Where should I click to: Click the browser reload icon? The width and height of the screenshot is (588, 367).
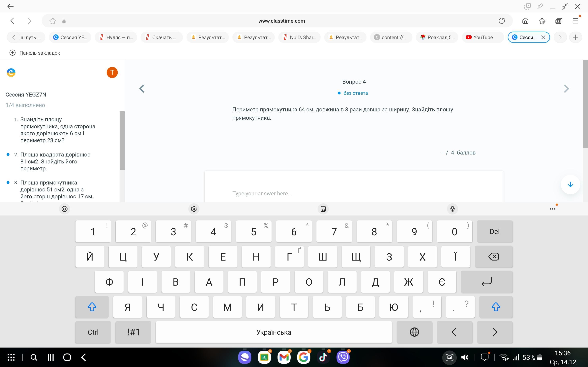click(x=502, y=21)
